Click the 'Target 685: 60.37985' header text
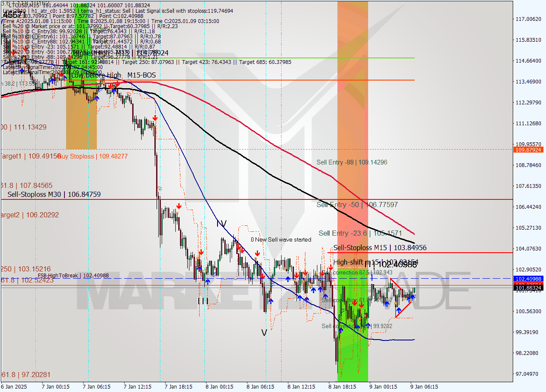Screen dimensions: 546x392 click(x=265, y=62)
